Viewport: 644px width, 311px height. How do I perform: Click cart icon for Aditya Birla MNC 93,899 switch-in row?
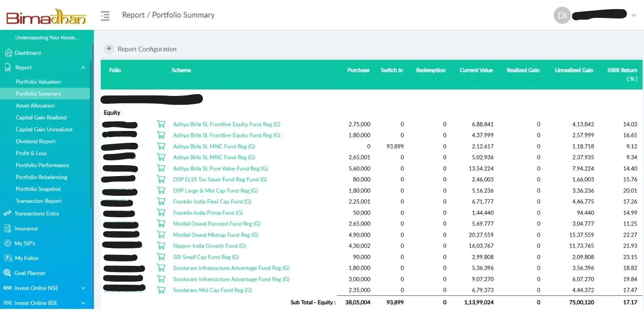pos(161,146)
